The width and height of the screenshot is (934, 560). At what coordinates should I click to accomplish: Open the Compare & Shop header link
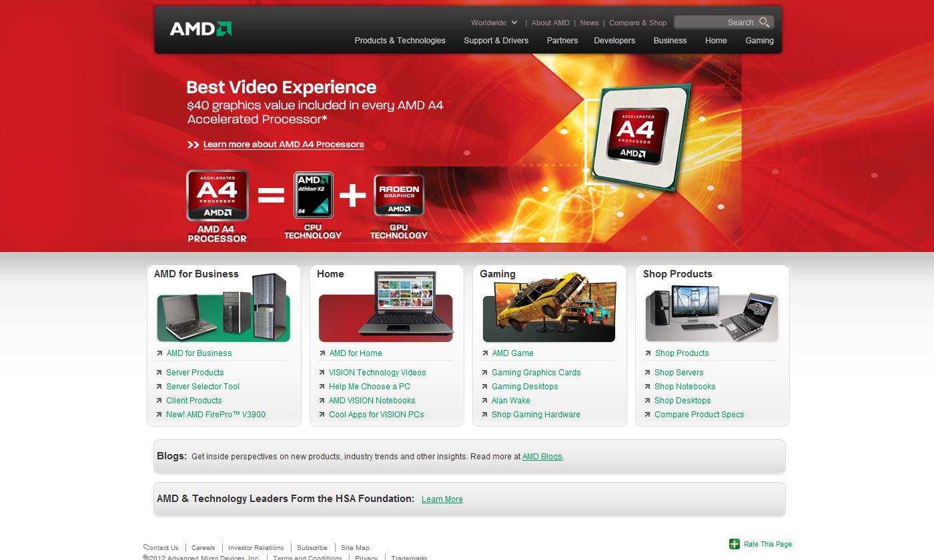point(638,23)
